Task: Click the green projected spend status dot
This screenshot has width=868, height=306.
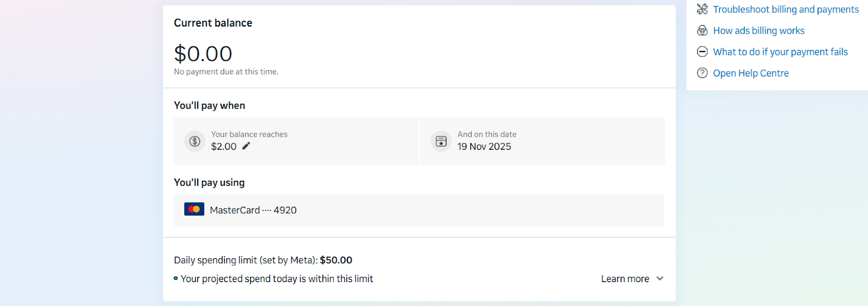Action: pyautogui.click(x=176, y=278)
